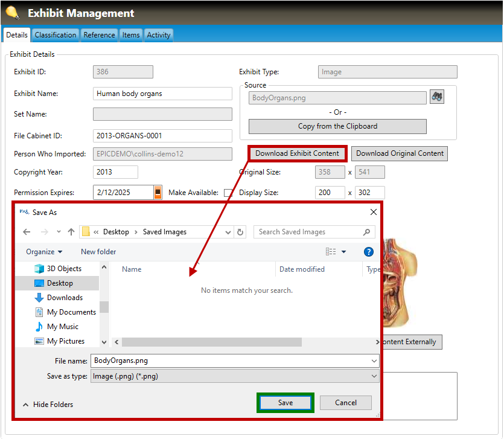
Task: Expand the view options dropdown
Action: click(x=343, y=252)
